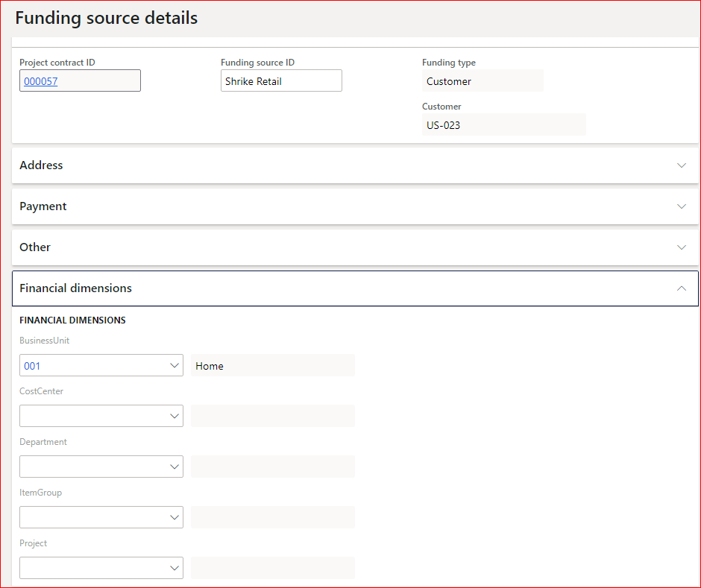Expand the Other section chevron
Viewport: 701px width, 588px height.
click(x=681, y=247)
